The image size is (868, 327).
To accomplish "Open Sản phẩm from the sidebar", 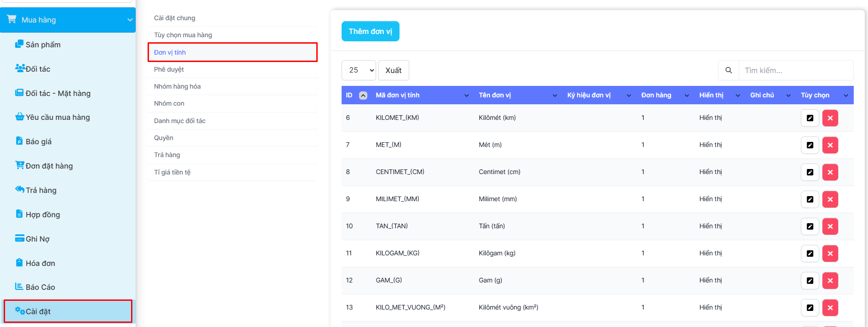I will [x=43, y=45].
